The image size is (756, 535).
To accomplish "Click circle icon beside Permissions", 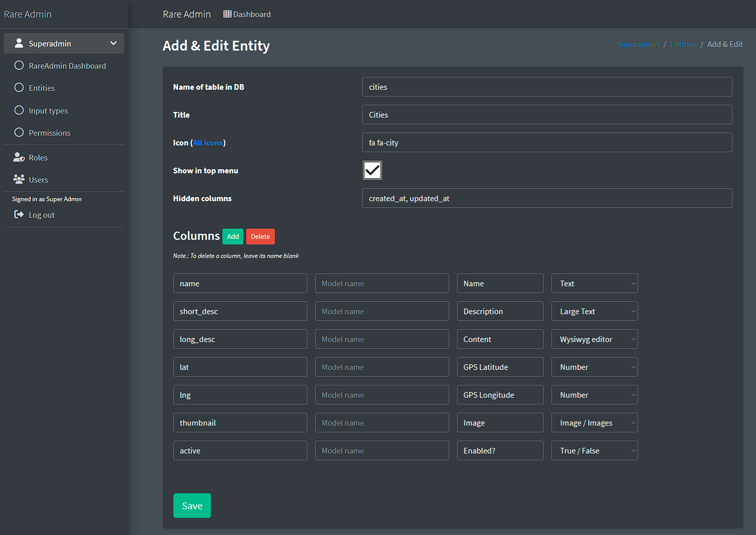I will tap(19, 133).
